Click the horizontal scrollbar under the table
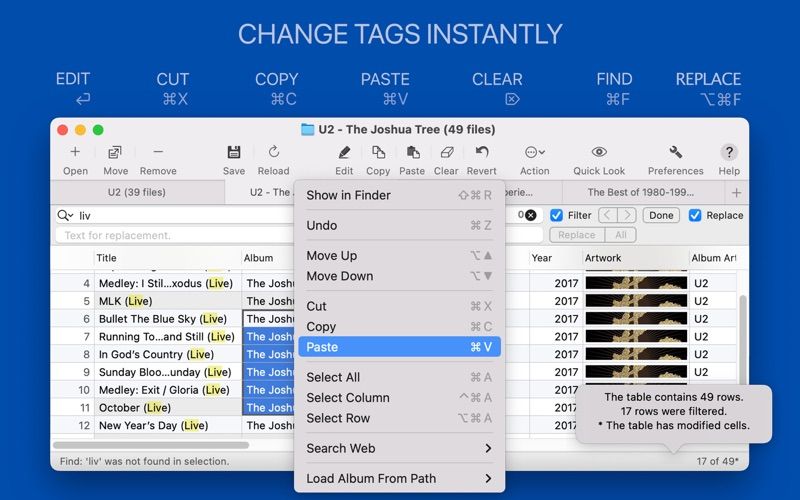This screenshot has width=800, height=500. pos(151,445)
